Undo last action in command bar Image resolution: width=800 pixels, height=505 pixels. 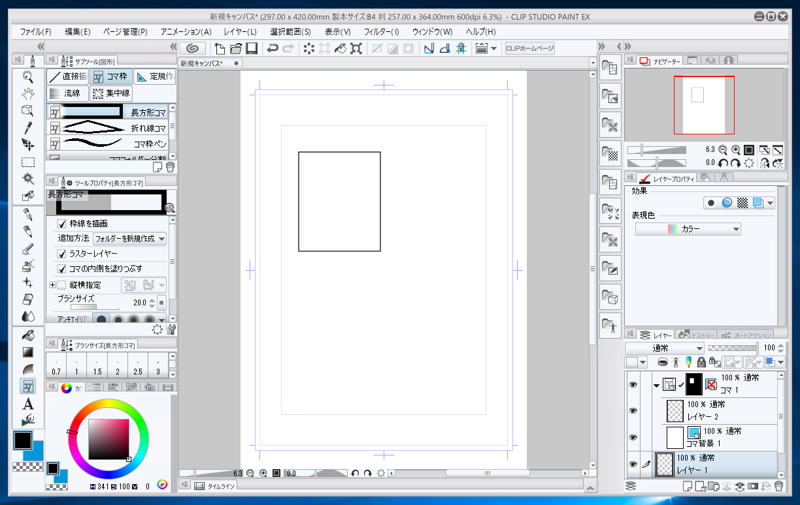coord(272,48)
